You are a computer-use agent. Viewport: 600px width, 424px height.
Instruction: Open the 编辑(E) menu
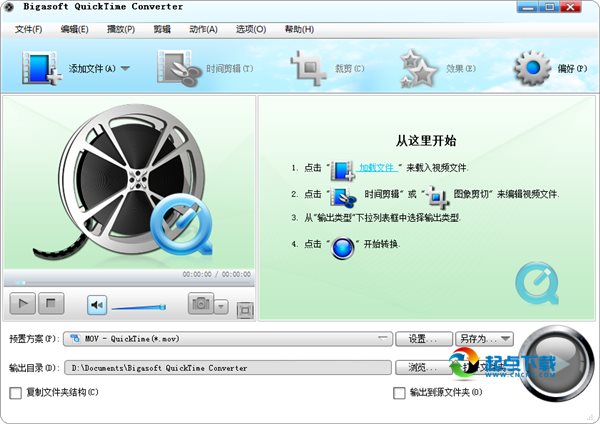74,29
